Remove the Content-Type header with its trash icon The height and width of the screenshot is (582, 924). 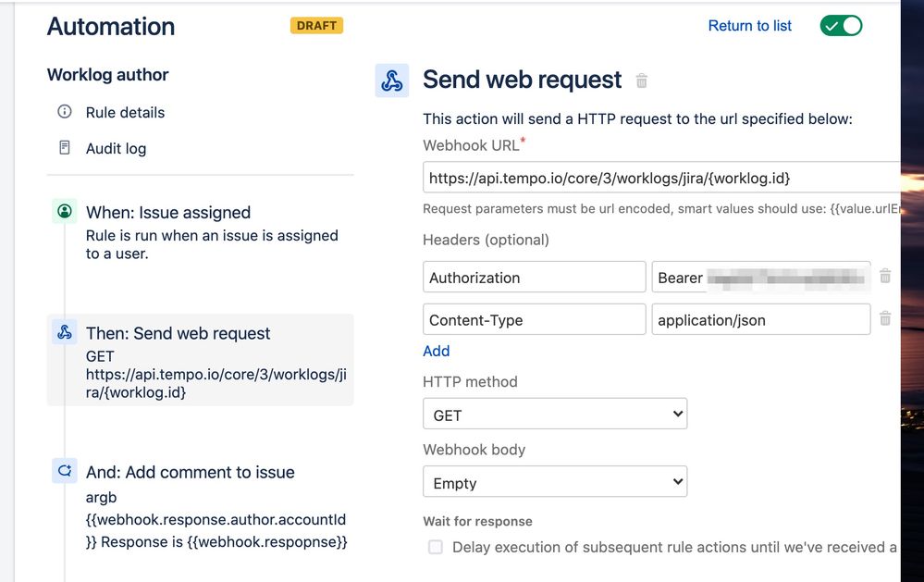coord(886,319)
